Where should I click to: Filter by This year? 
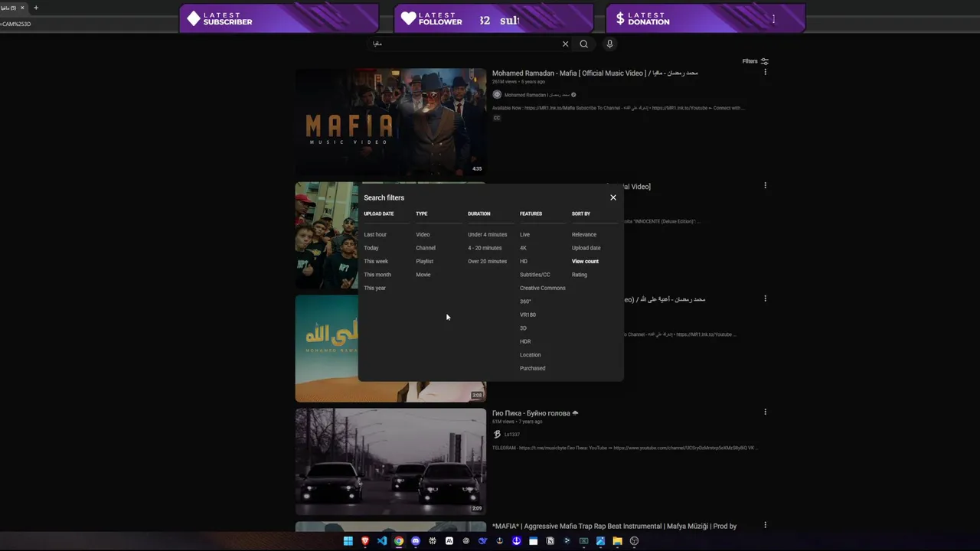coord(374,288)
